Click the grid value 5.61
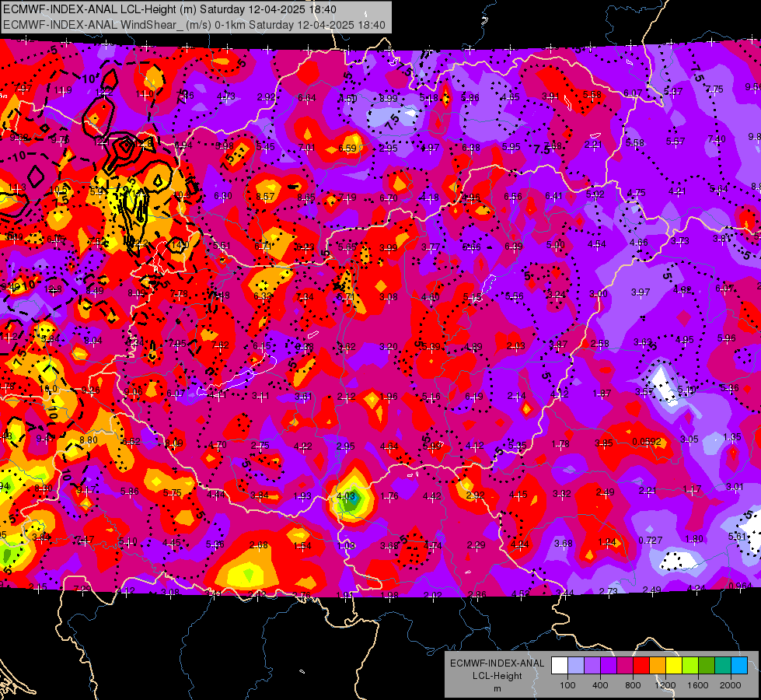Image resolution: width=761 pixels, height=700 pixels. 737,537
